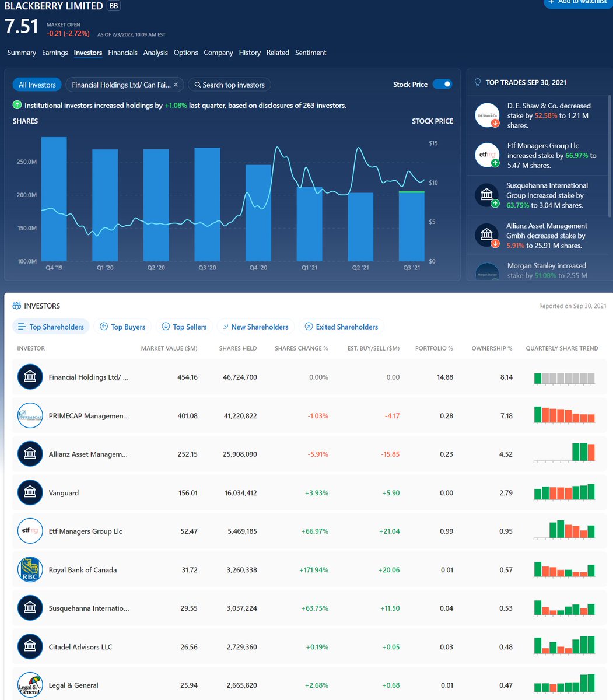This screenshot has width=613, height=700.
Task: Open the Earnings tab
Action: click(x=55, y=52)
